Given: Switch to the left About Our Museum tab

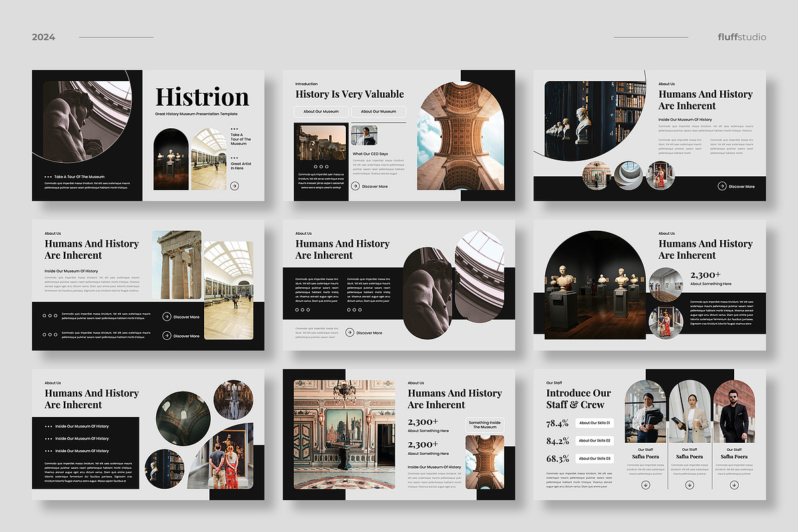Looking at the screenshot, I should (321, 111).
